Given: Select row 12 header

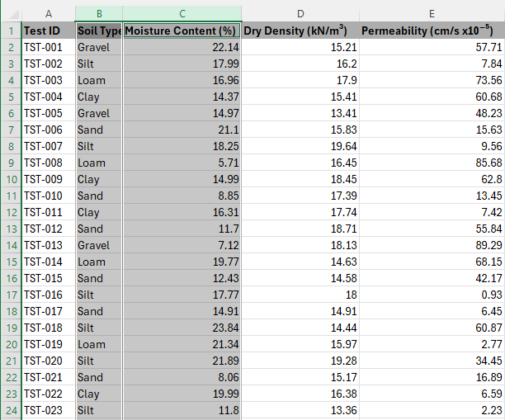Looking at the screenshot, I should (12, 212).
